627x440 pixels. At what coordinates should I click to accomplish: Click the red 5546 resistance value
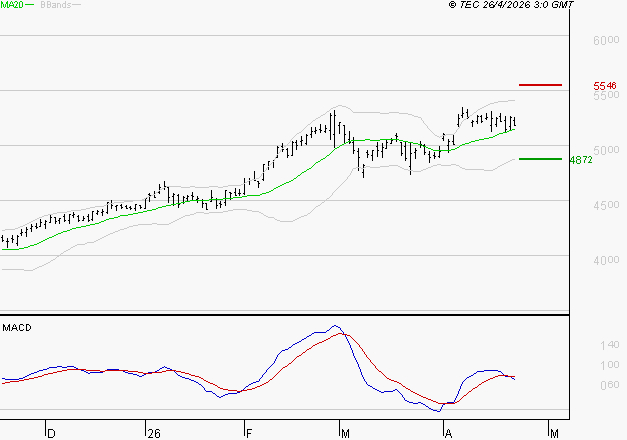(605, 86)
